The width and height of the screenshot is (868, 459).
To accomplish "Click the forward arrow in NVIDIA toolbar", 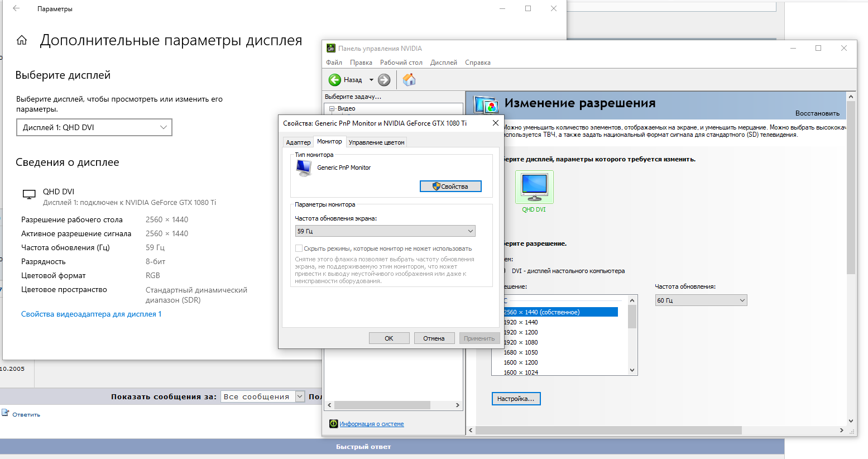I will tap(384, 80).
